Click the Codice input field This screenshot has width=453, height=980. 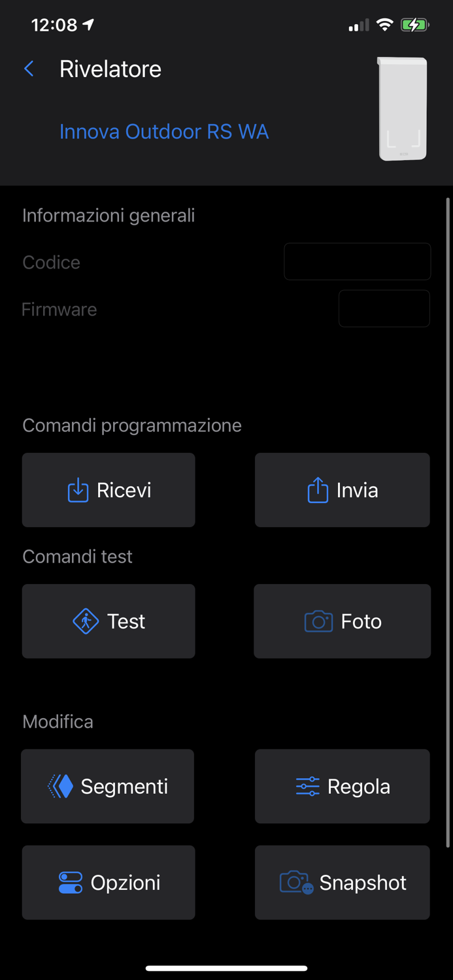click(x=357, y=261)
